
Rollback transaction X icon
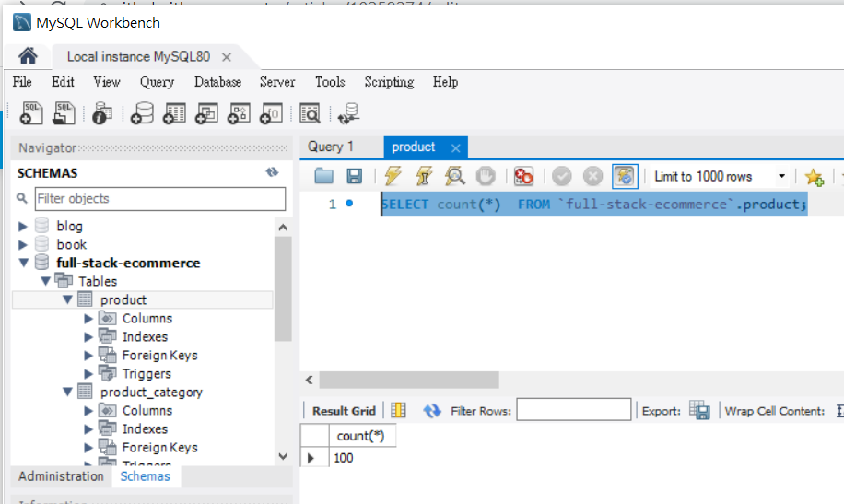pyautogui.click(x=592, y=176)
